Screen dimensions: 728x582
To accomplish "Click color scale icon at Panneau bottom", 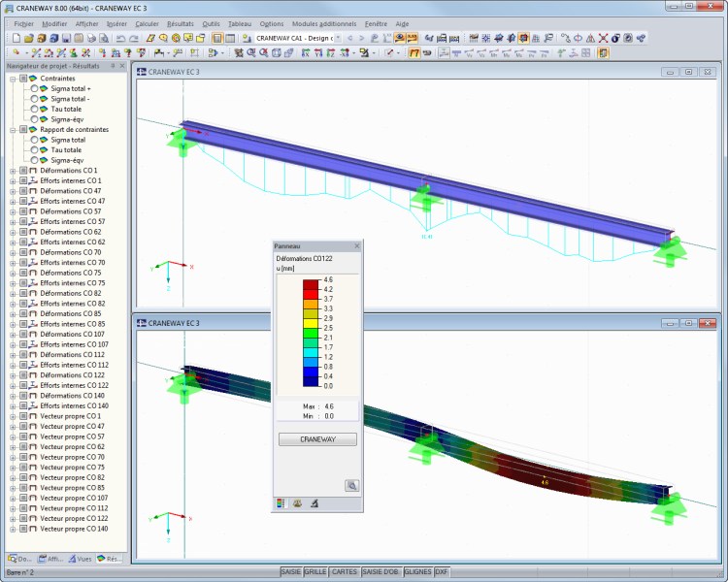I will click(281, 503).
